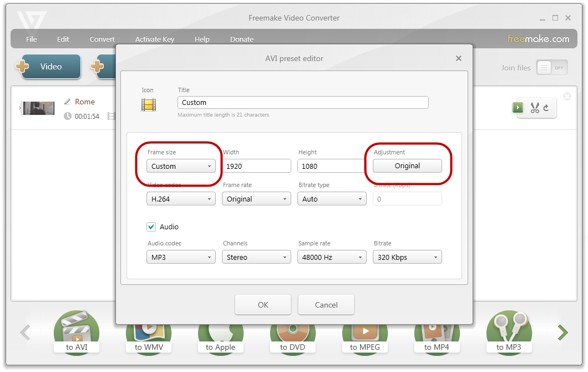
Task: Expand the Frame rate dropdown
Action: tap(256, 199)
